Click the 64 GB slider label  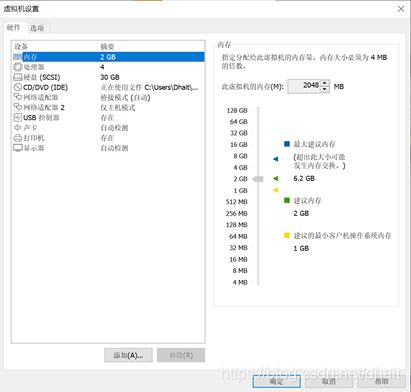(x=239, y=122)
